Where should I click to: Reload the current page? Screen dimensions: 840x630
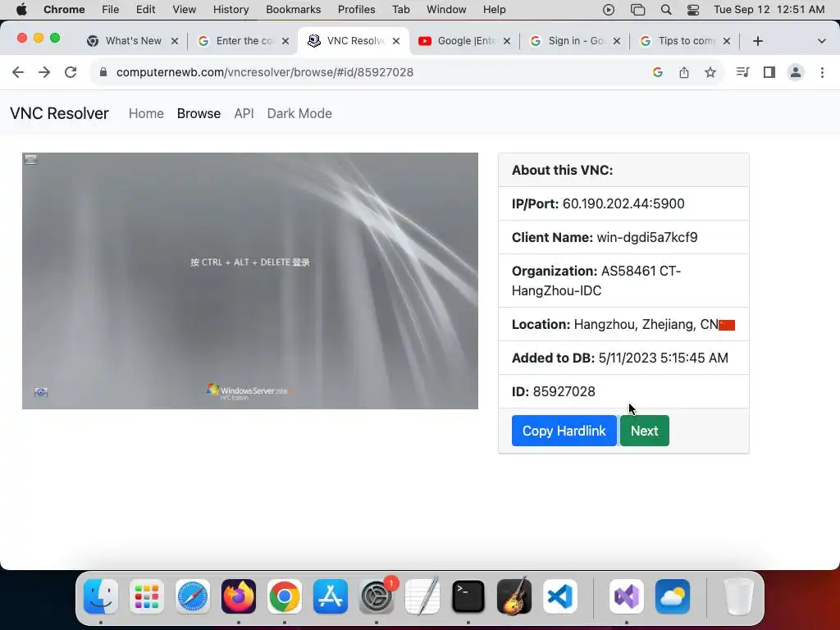(71, 72)
